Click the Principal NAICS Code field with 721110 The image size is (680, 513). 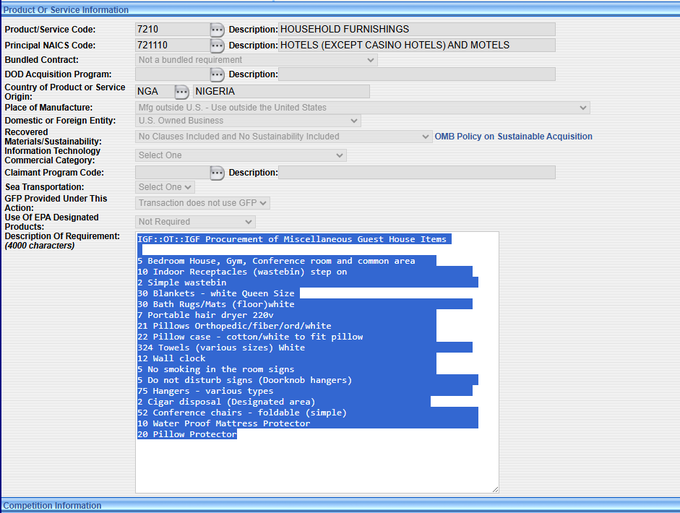[170, 45]
